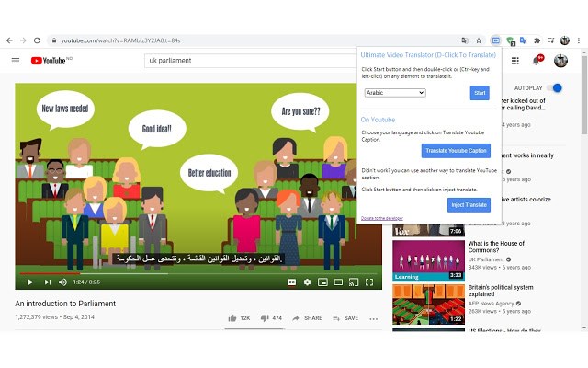Switch to theater mode
Viewport: 588px width, 368px height.
tap(338, 282)
